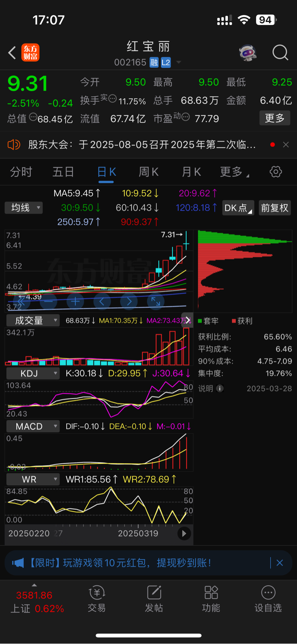Tap the double-left arrow chart control
Image resolution: width=297 pixels, height=644 pixels.
[x=22, y=301]
